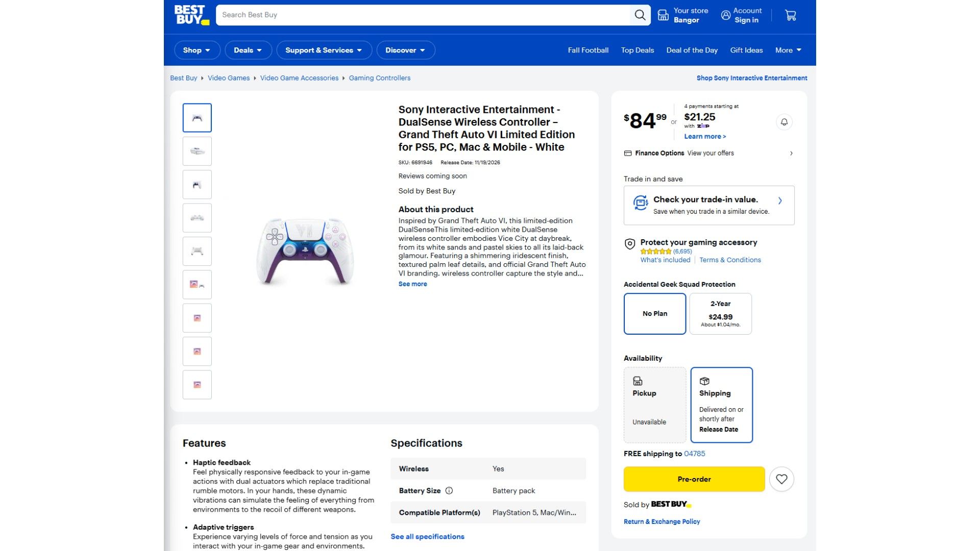Expand Finance Options chevron
This screenshot has height=551, width=980.
tap(791, 153)
